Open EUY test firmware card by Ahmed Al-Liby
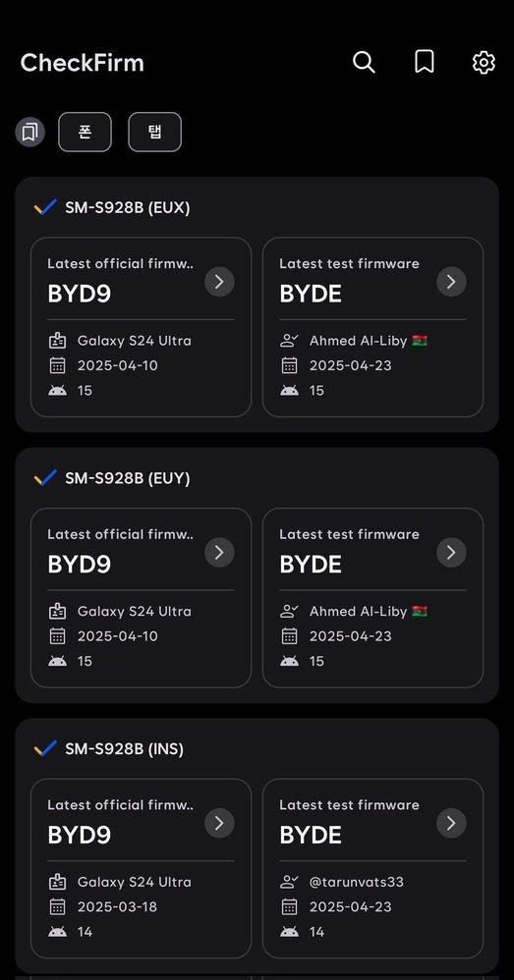Image resolution: width=514 pixels, height=980 pixels. click(372, 598)
